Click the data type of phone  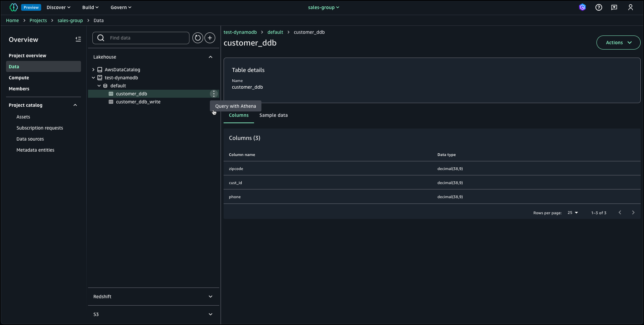[x=450, y=197]
